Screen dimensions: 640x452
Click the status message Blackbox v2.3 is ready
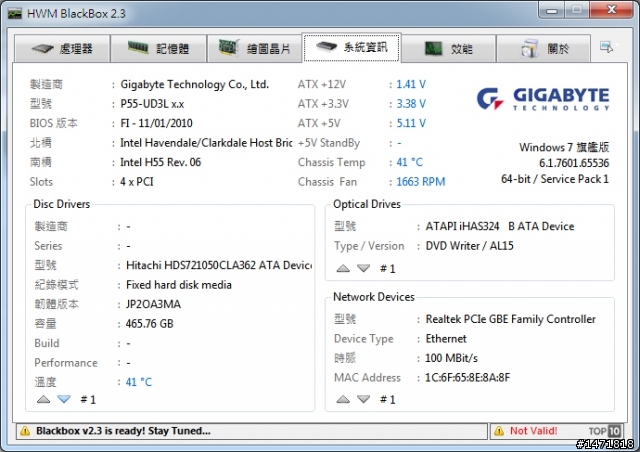pos(123,431)
